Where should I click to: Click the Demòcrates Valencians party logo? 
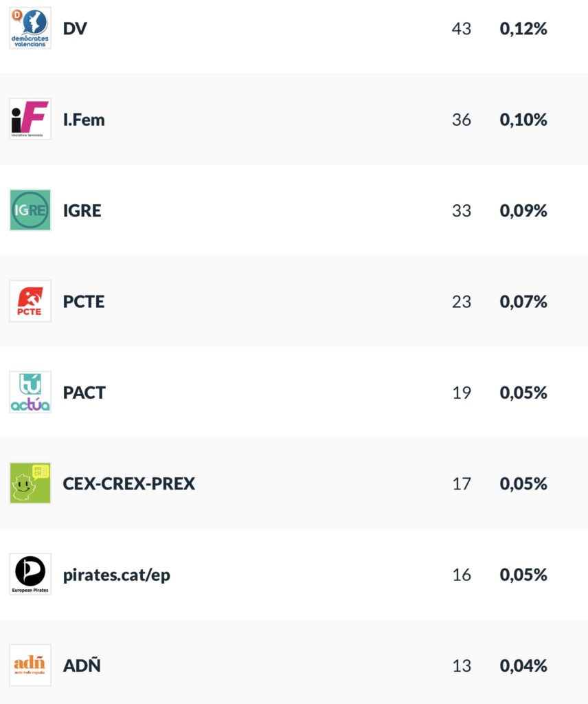click(x=30, y=28)
